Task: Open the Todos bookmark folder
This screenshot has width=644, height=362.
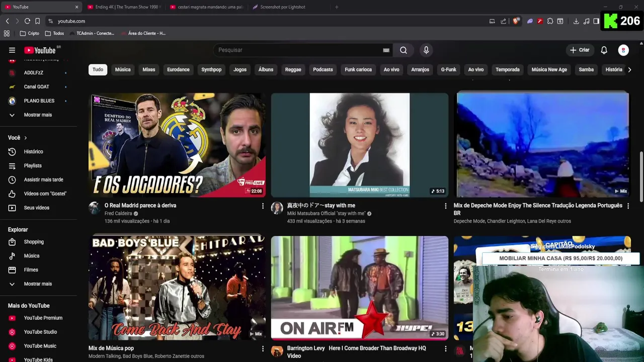Action: [54, 33]
